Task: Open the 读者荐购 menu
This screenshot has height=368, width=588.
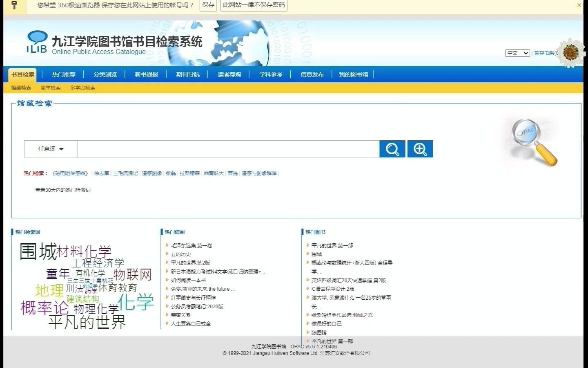Action: click(229, 74)
